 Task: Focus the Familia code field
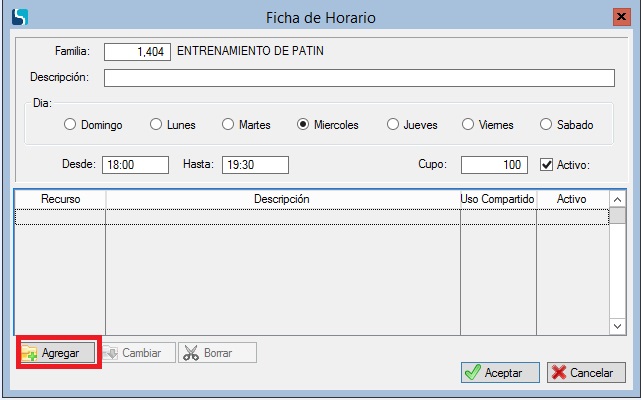tap(138, 52)
